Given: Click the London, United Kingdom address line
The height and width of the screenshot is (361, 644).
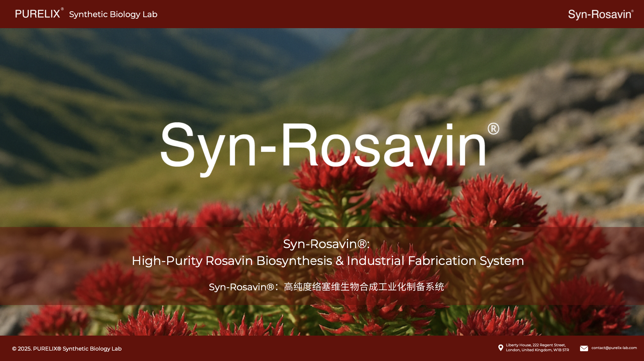Looking at the screenshot, I should coord(537,350).
